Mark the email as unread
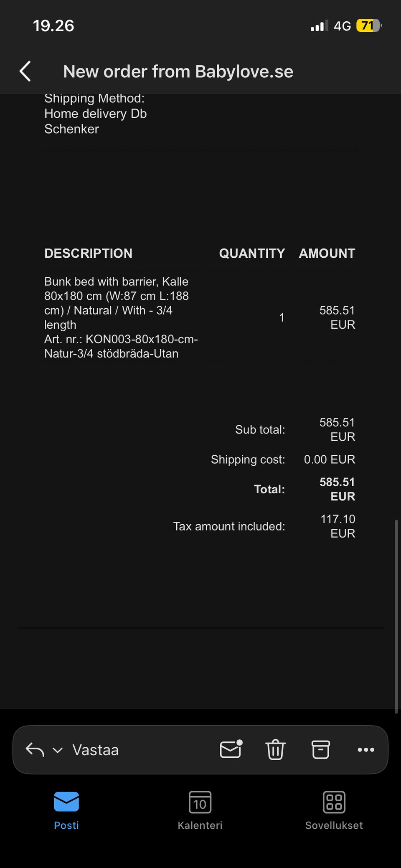 (x=231, y=749)
